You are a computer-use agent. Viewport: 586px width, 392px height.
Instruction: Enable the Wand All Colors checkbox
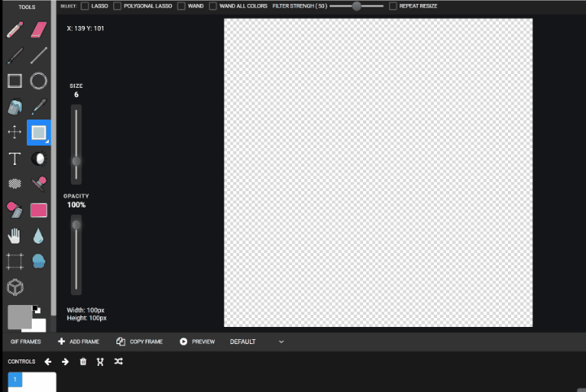point(213,6)
